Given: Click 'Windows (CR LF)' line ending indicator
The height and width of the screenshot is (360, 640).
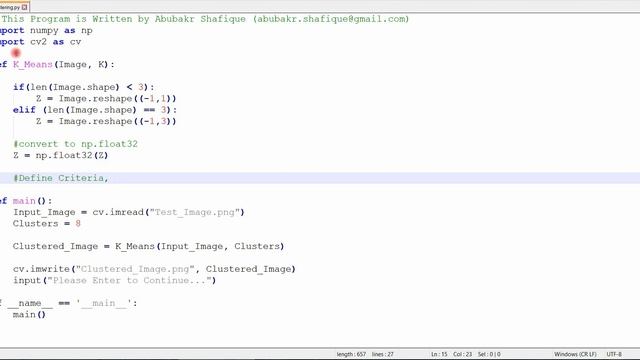Looking at the screenshot, I should point(575,354).
